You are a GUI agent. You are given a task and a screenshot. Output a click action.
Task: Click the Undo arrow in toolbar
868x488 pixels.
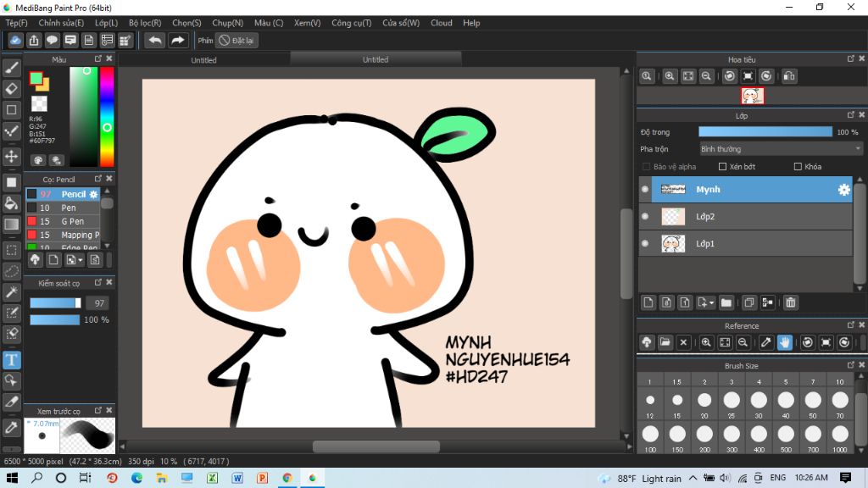[x=154, y=40]
